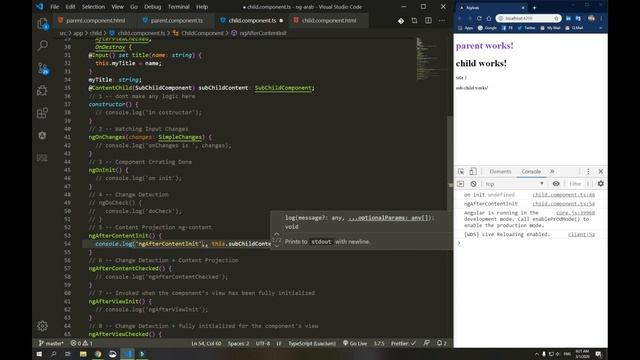
Task: Open the child.component.ts:54 source link
Action: (x=563, y=204)
